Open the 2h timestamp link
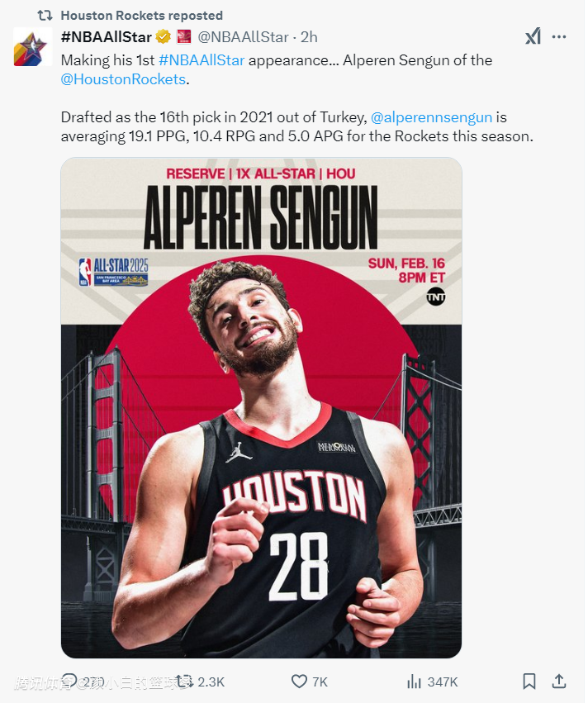Viewport: 588px width, 703px height. [x=309, y=37]
